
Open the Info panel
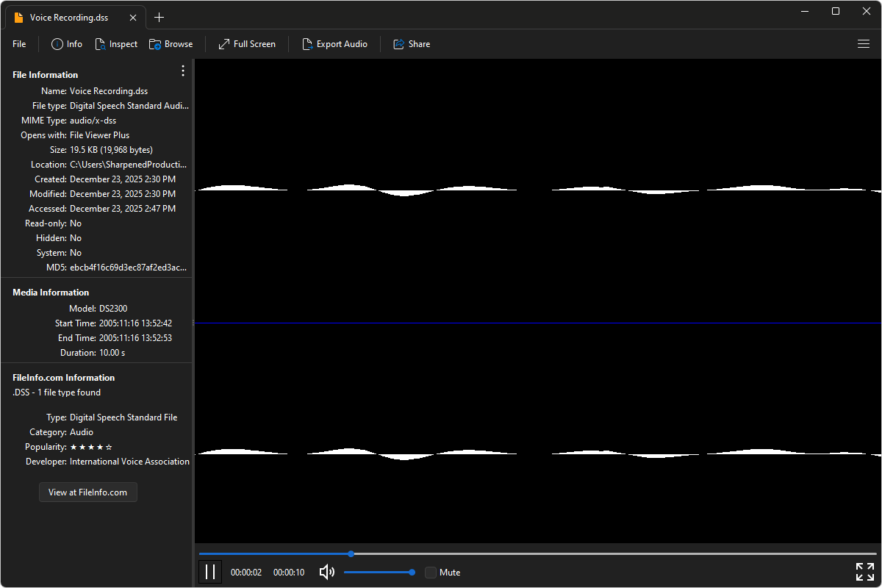[x=67, y=44]
